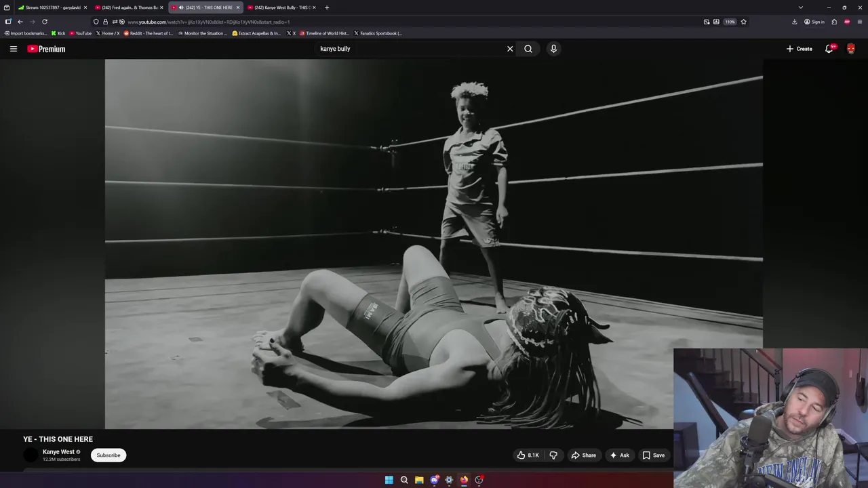
Task: Clear the 'kanye bully' search text
Action: (510, 49)
